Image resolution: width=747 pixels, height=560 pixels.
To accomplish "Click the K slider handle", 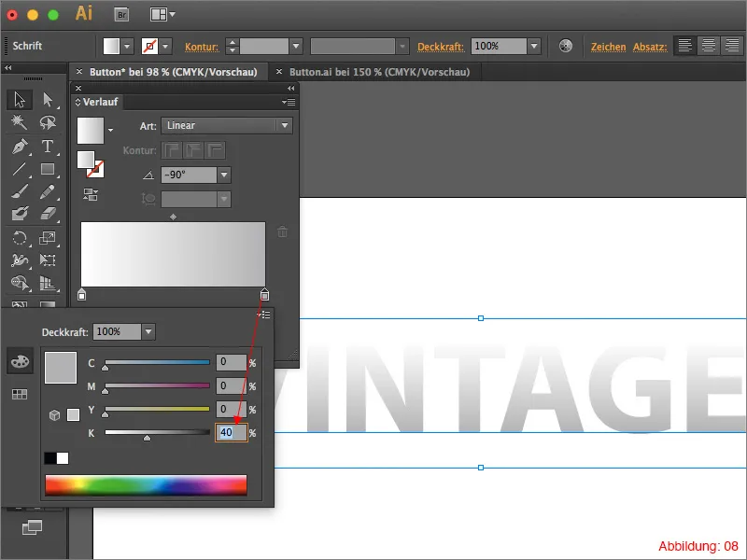I will click(x=148, y=438).
